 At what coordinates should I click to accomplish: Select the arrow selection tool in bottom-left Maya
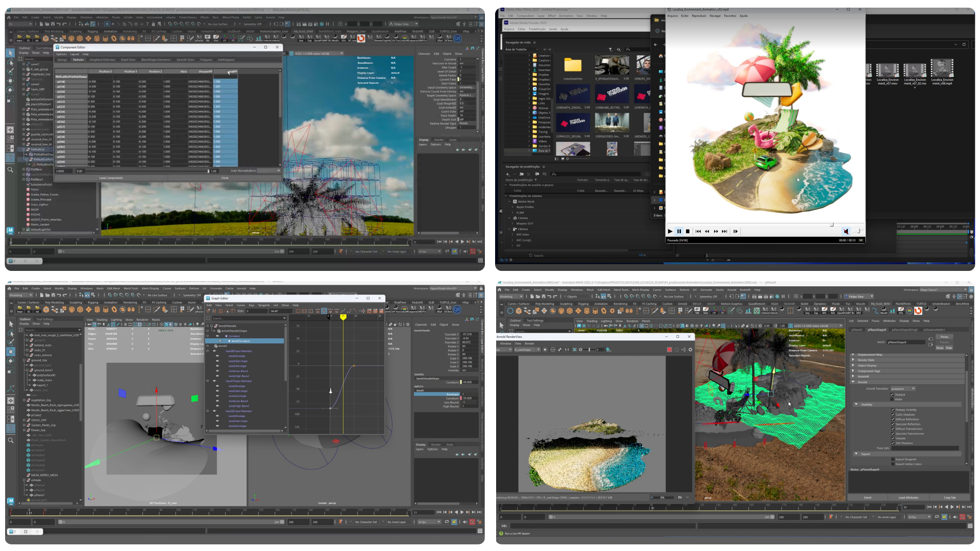(x=10, y=323)
